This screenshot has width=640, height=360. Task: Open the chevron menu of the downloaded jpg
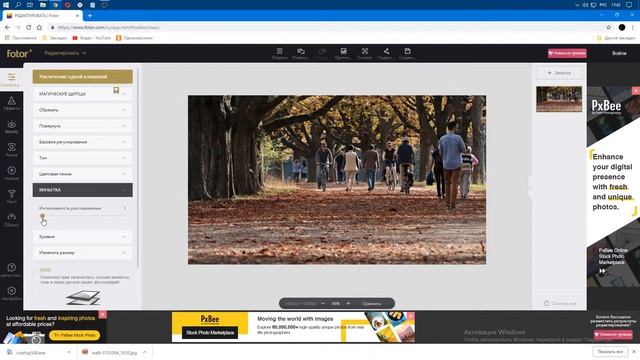click(144, 352)
